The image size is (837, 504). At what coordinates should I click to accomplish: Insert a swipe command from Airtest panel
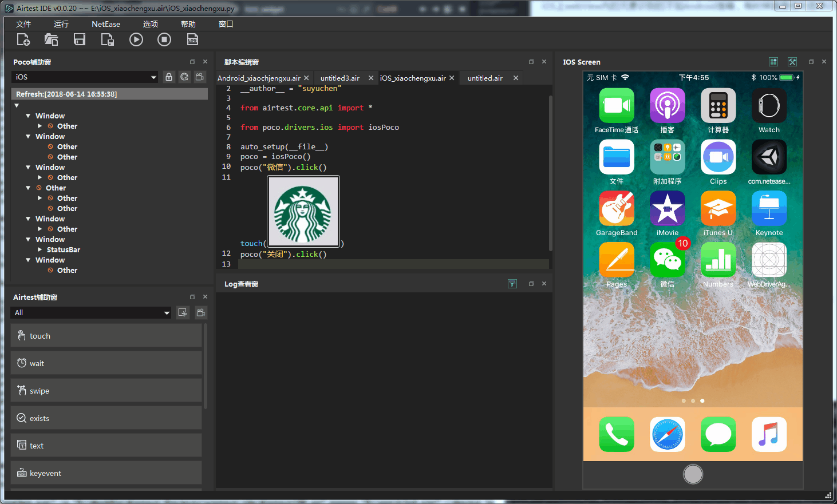[x=106, y=391]
